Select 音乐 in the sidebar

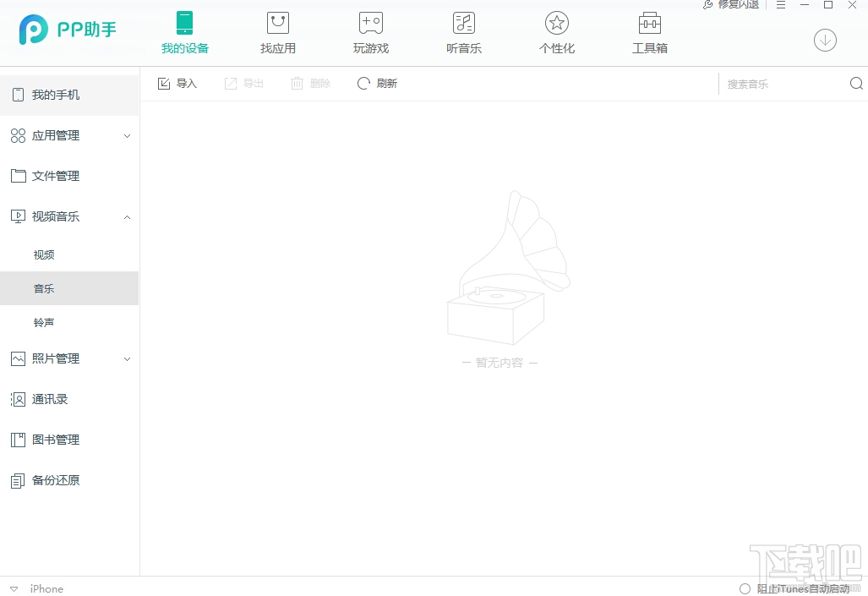[44, 288]
